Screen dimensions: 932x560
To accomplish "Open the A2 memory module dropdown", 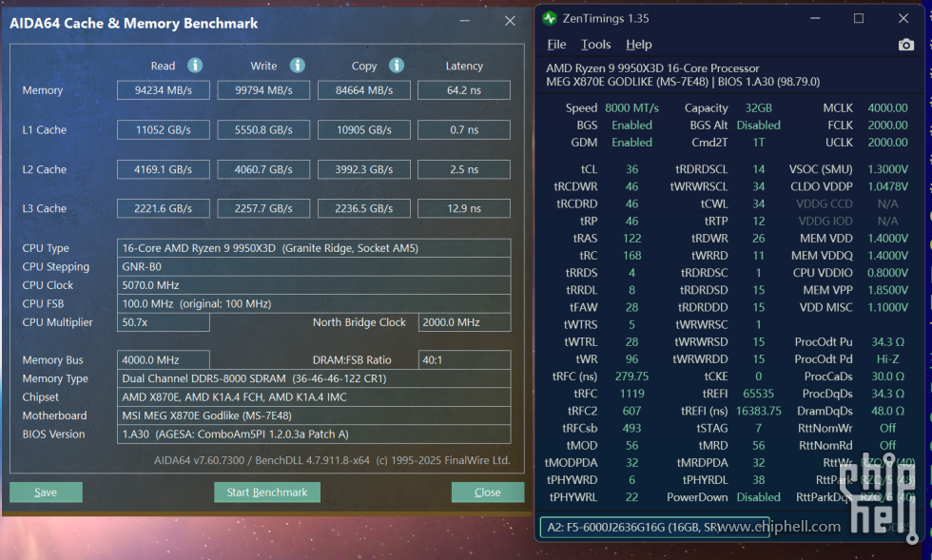I will [x=654, y=528].
